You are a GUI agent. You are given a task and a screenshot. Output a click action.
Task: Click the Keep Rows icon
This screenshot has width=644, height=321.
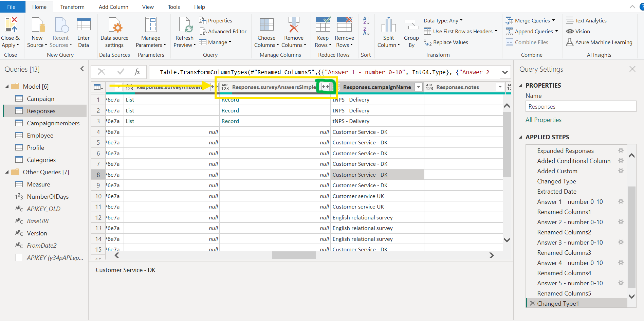pyautogui.click(x=323, y=25)
